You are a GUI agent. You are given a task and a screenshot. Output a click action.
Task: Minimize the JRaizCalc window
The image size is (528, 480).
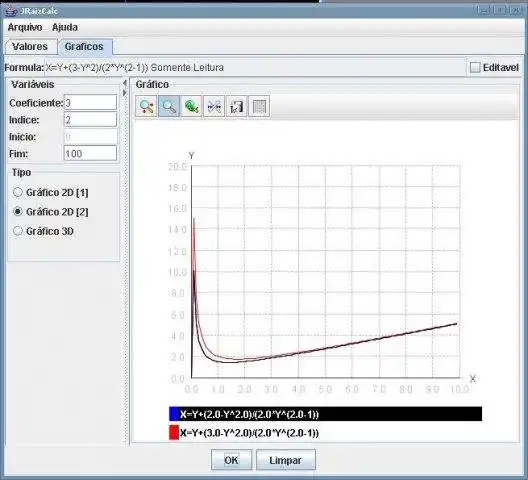(484, 10)
